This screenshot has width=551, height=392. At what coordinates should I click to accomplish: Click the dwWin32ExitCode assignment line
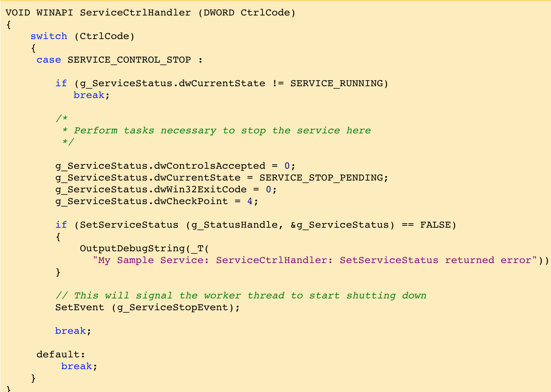click(166, 189)
